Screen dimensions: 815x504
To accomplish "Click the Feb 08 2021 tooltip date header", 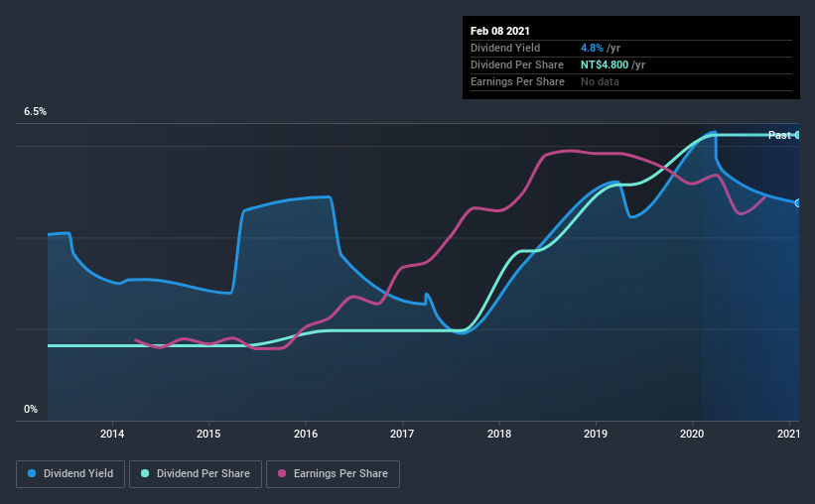I will pos(500,31).
